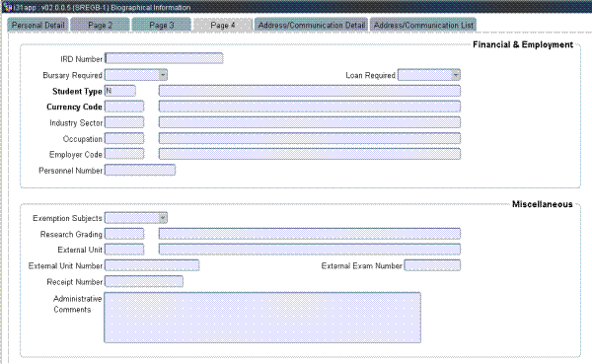Click the IRD Number field

click(x=164, y=58)
